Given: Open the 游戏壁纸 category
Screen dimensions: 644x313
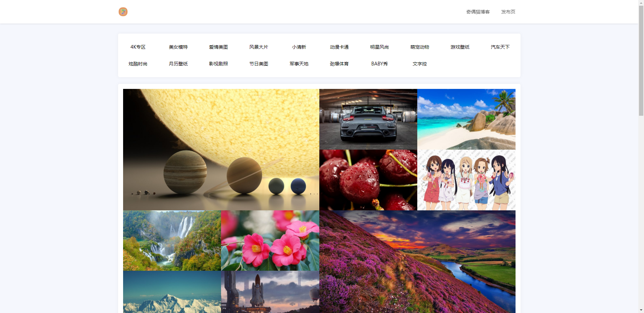Looking at the screenshot, I should point(460,47).
